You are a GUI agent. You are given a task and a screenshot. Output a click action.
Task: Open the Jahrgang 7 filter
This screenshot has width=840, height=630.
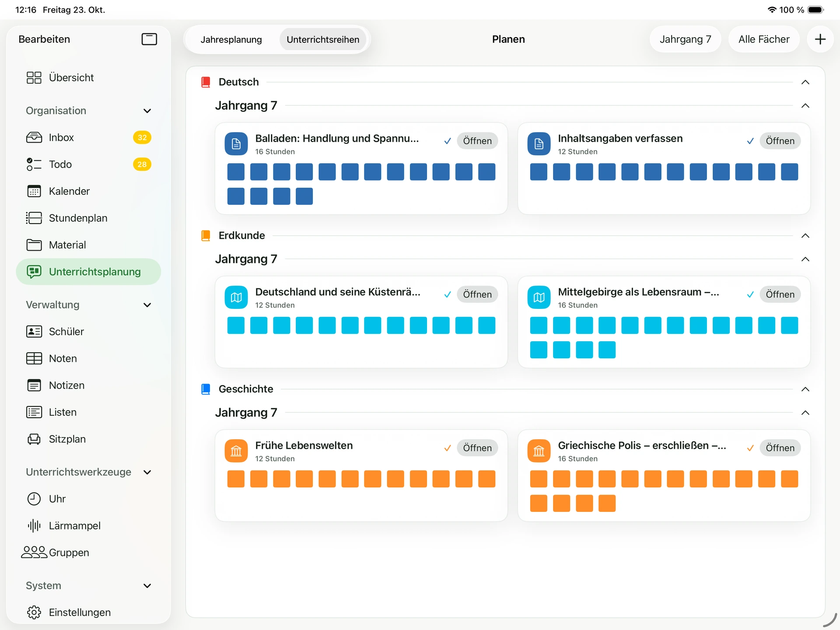click(x=685, y=39)
